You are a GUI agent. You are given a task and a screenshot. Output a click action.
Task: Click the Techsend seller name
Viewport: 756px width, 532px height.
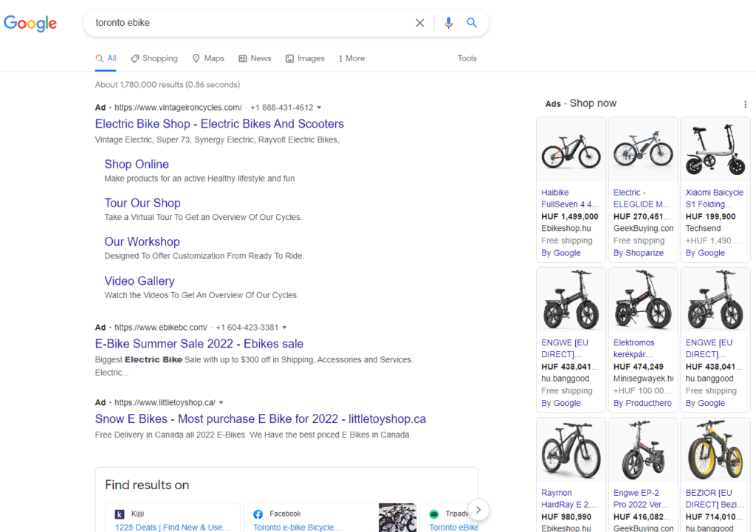(703, 229)
